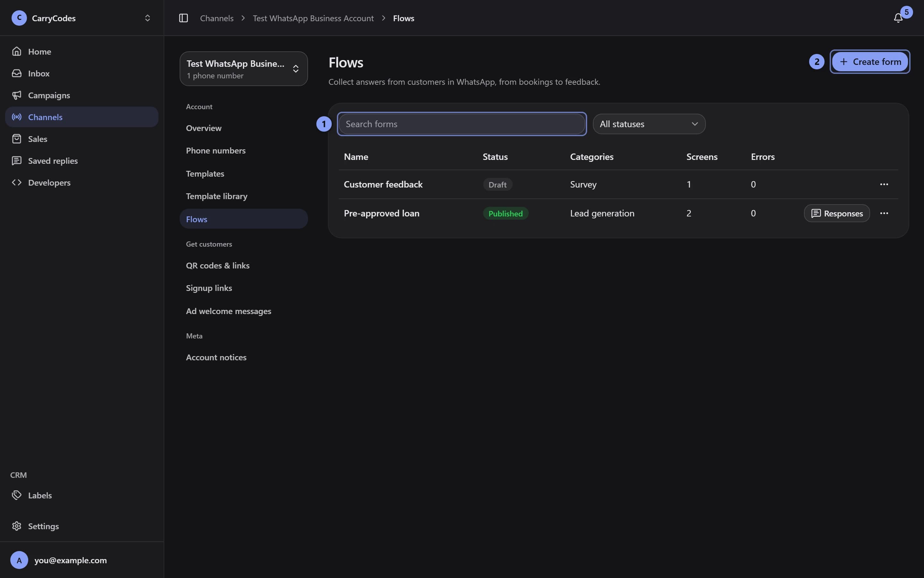Viewport: 924px width, 578px height.
Task: View Responses for Pre-approved loan
Action: (836, 213)
